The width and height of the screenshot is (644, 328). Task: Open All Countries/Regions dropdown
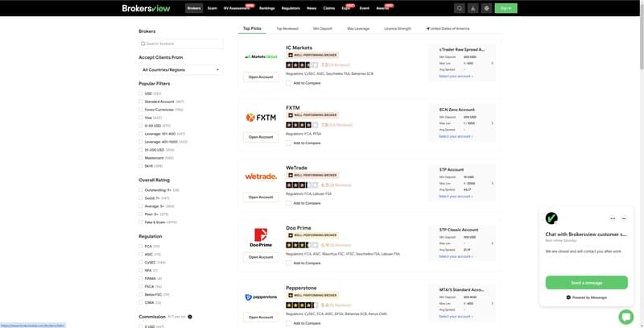(x=180, y=70)
